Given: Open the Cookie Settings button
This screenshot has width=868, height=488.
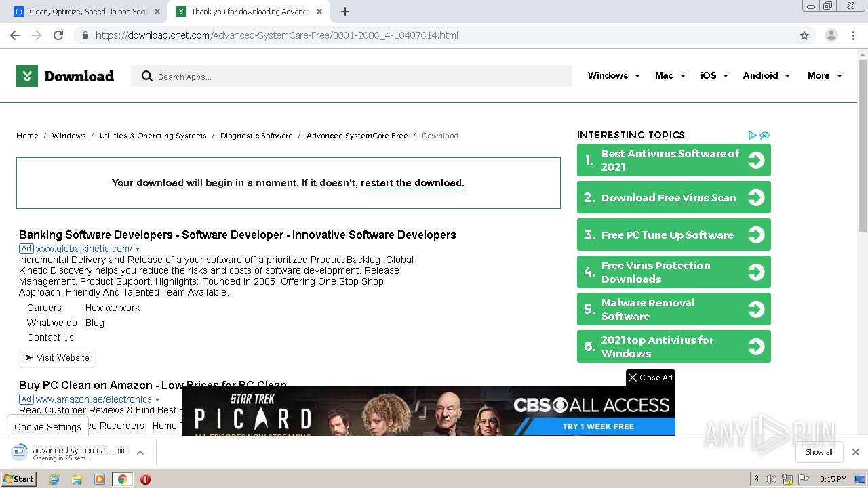Looking at the screenshot, I should tap(47, 427).
